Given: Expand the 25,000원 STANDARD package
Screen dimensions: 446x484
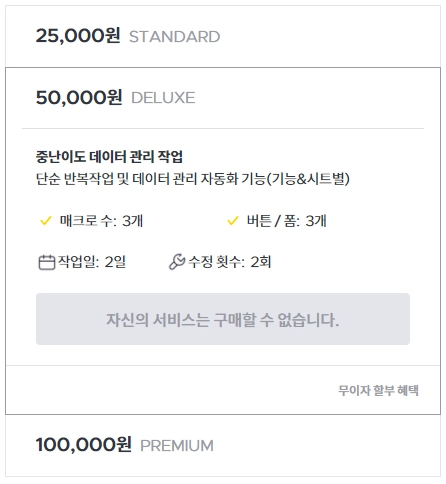Looking at the screenshot, I should 223,36.
